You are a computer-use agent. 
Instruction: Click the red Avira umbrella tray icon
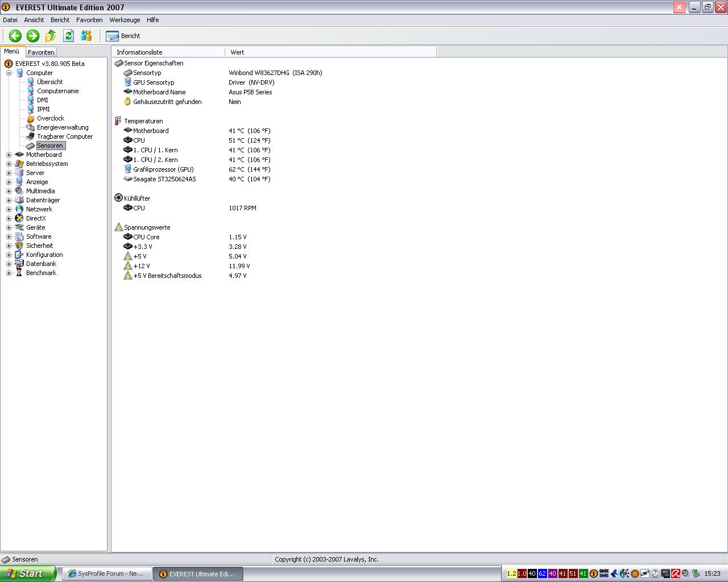click(676, 573)
